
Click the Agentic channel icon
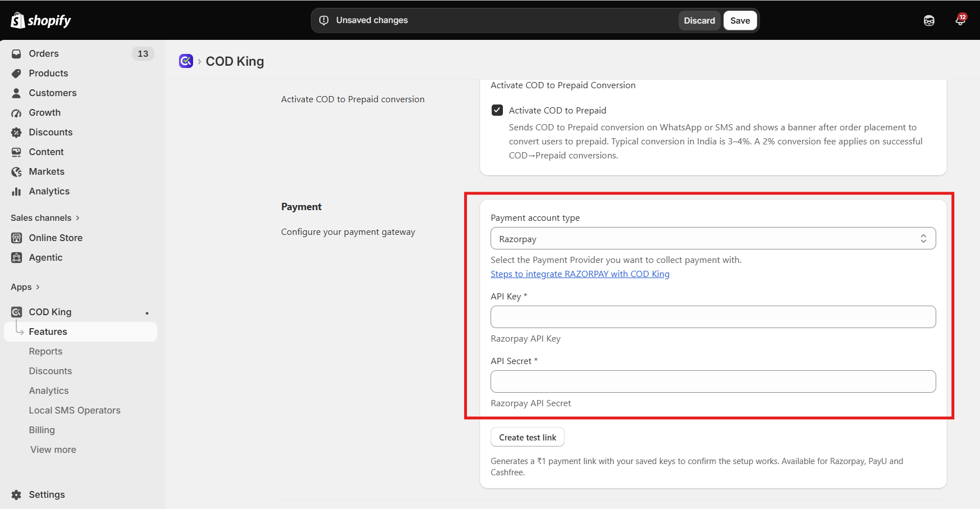16,257
